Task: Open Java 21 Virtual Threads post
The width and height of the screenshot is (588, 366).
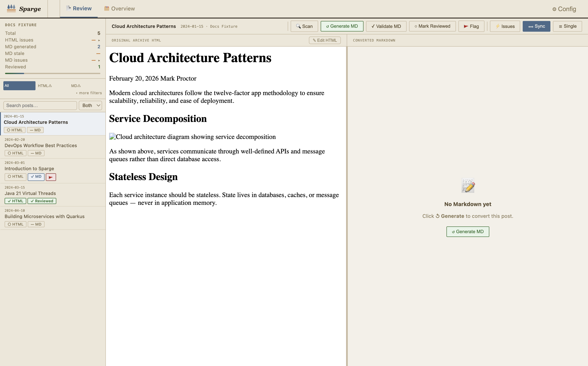Action: click(x=53, y=195)
